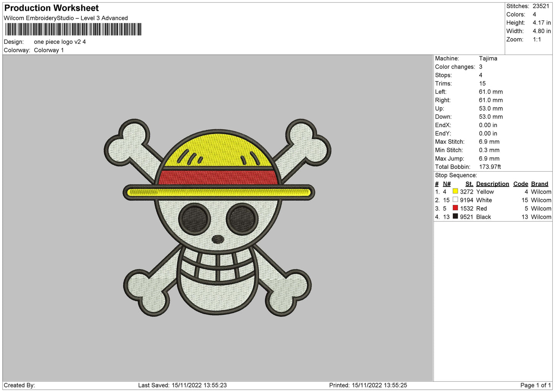
Task: Click the Trims value 15
Action: (482, 84)
